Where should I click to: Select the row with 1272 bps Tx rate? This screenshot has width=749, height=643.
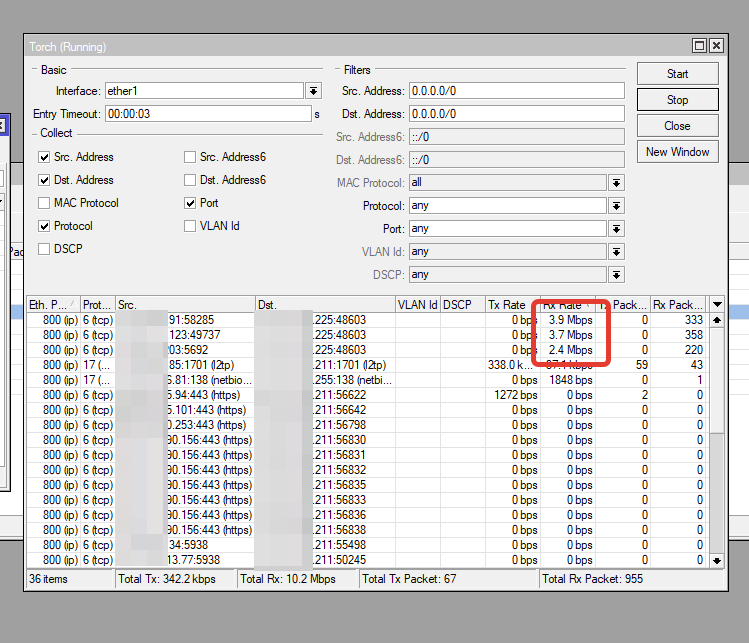[x=368, y=395]
